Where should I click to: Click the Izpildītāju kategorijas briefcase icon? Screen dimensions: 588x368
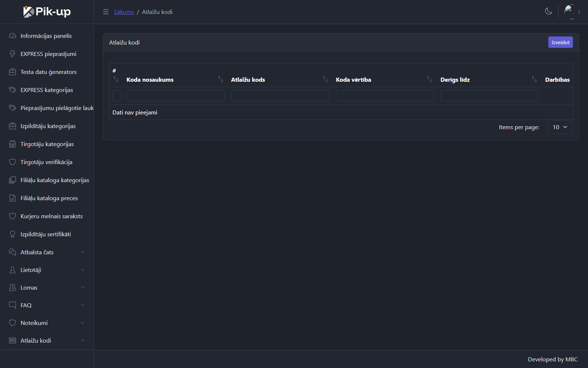tap(12, 126)
